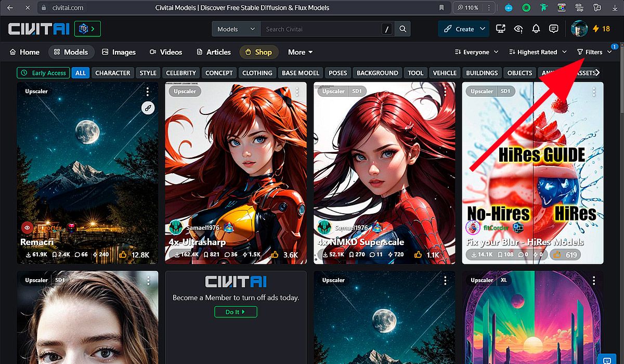Select the STYLE category tag
Screen dimensions: 624x364
tap(148, 73)
